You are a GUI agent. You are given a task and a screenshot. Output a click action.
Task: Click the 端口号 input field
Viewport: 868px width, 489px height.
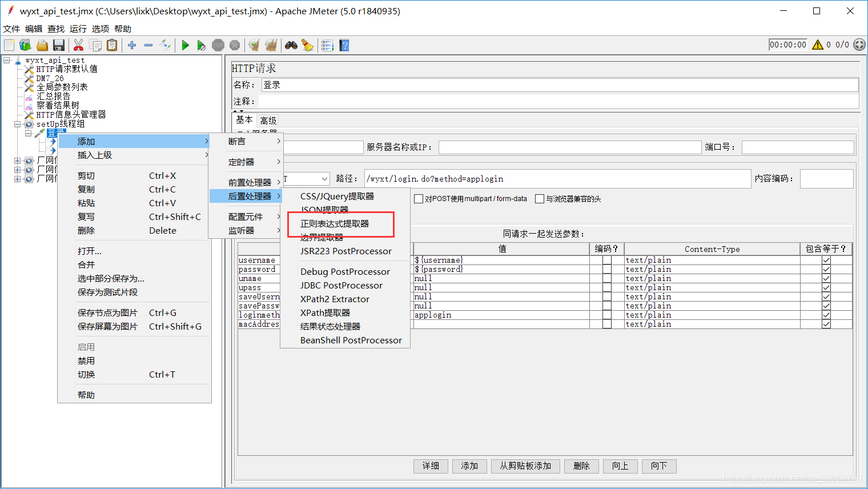798,147
